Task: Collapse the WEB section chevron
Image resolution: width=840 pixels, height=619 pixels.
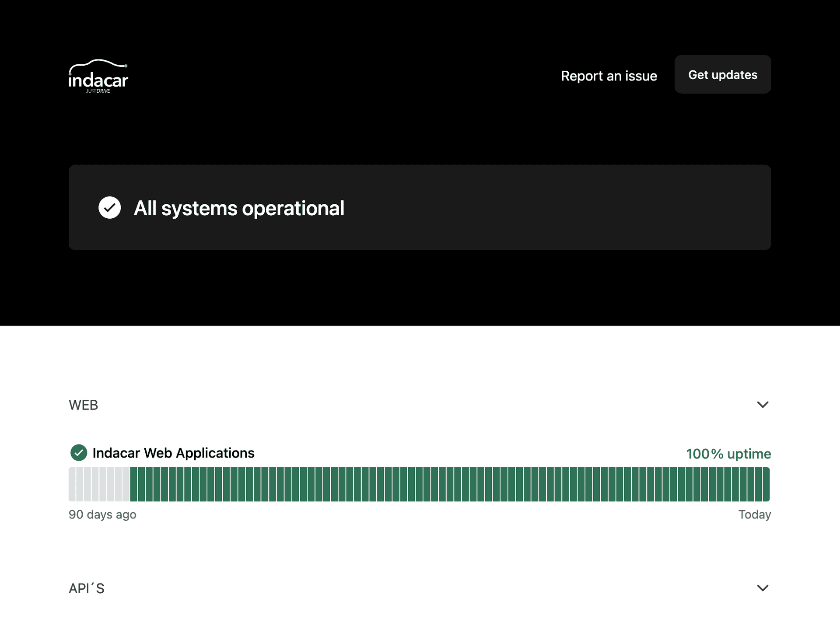Action: pyautogui.click(x=763, y=405)
